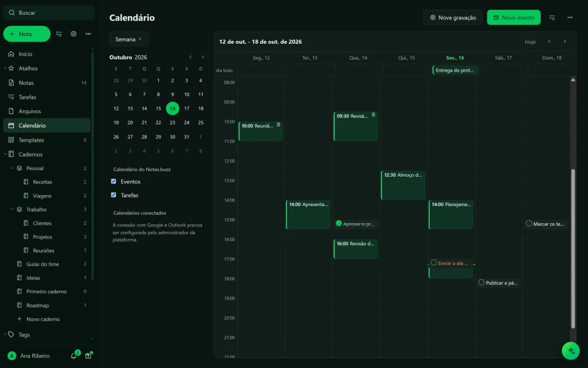The width and height of the screenshot is (588, 368).
Task: Click the Hoje button
Action: [530, 42]
